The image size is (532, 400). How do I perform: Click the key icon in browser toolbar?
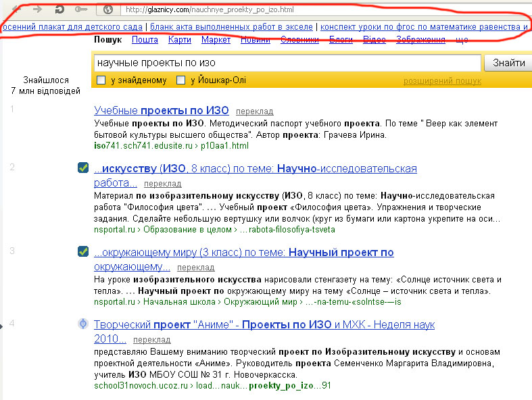click(x=81, y=9)
